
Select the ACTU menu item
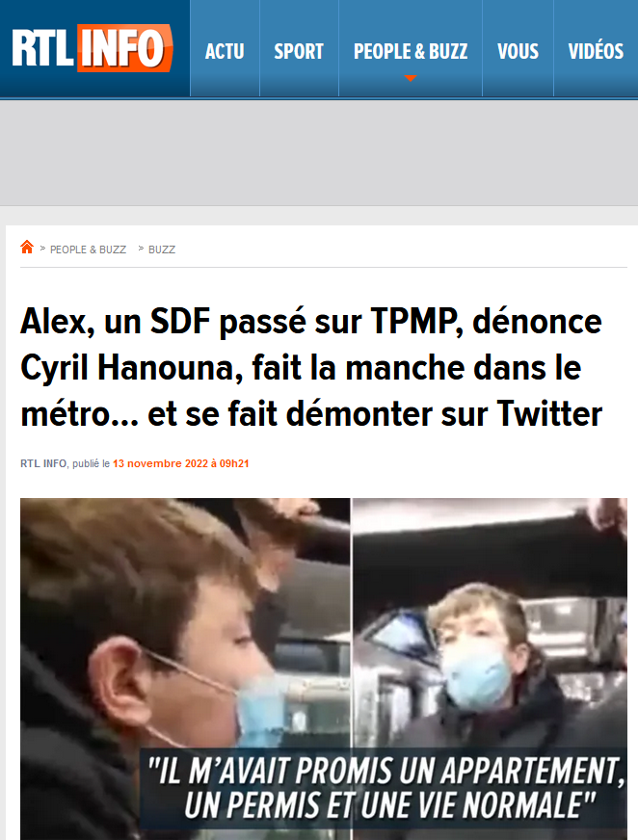pos(225,51)
